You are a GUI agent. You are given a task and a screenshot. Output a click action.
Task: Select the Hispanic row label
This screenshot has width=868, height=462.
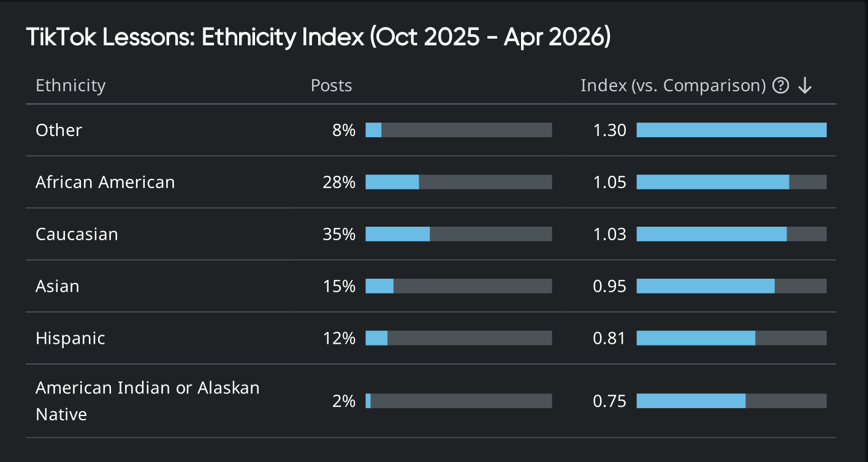pyautogui.click(x=70, y=338)
